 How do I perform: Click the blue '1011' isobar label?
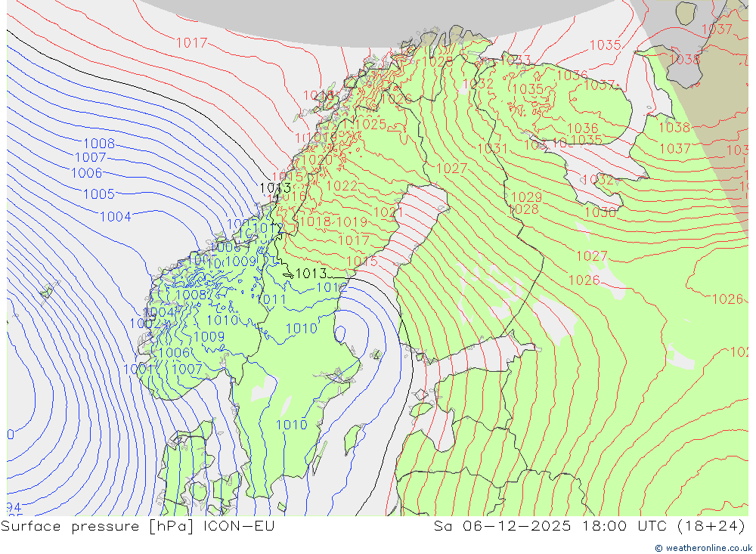click(271, 300)
